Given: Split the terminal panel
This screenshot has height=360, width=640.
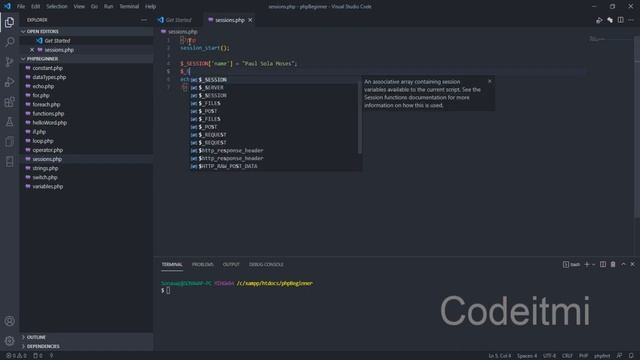Looking at the screenshot, I should [x=603, y=264].
